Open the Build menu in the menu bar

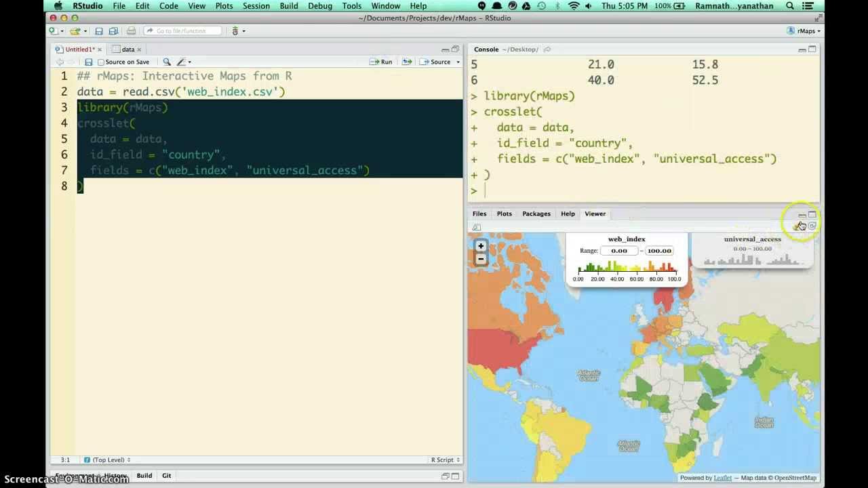click(x=289, y=6)
